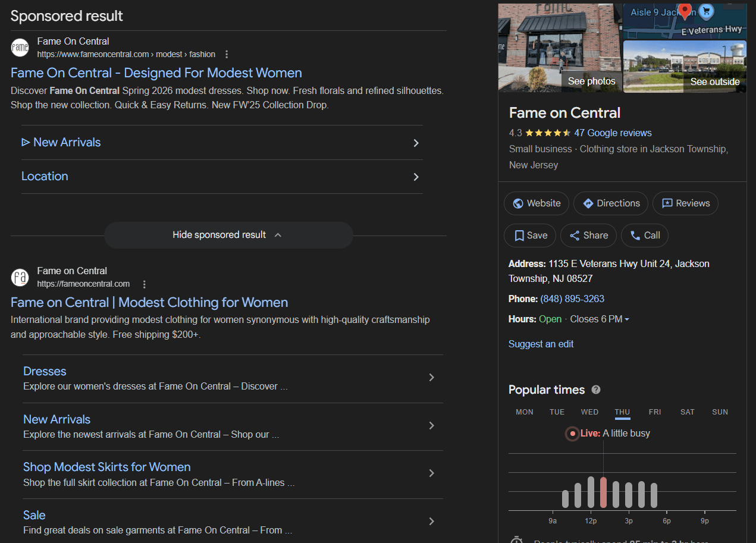Expand the Location sitelink chevron
The width and height of the screenshot is (756, 543).
[416, 177]
